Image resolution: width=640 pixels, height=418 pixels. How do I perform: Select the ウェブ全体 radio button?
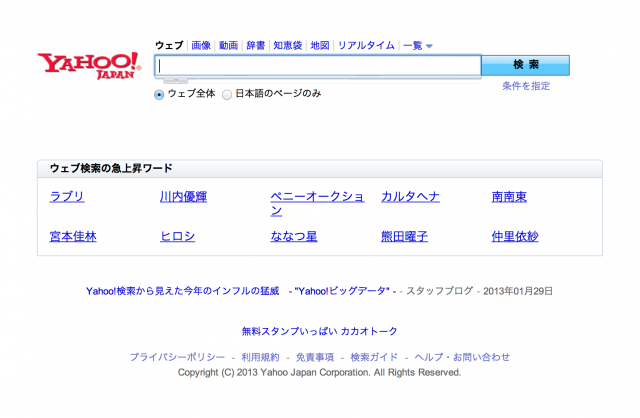[159, 95]
